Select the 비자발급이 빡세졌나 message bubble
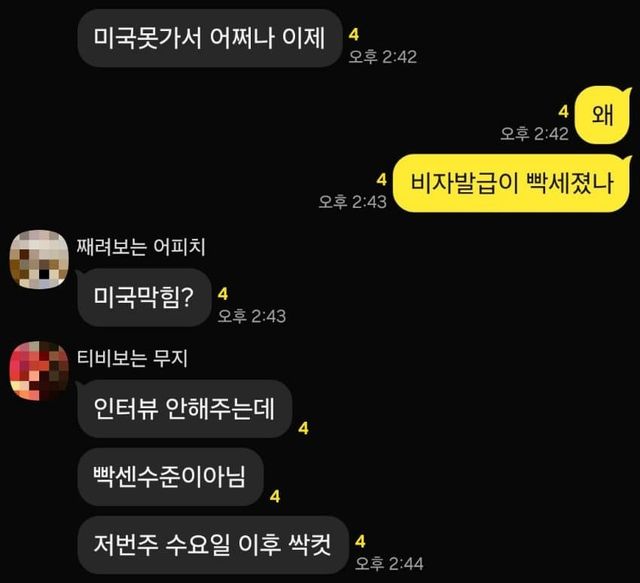This screenshot has width=640, height=583. point(512,183)
